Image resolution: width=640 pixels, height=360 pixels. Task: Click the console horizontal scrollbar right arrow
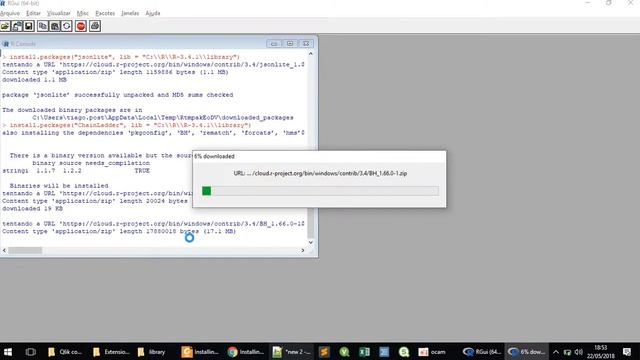[x=302, y=250]
